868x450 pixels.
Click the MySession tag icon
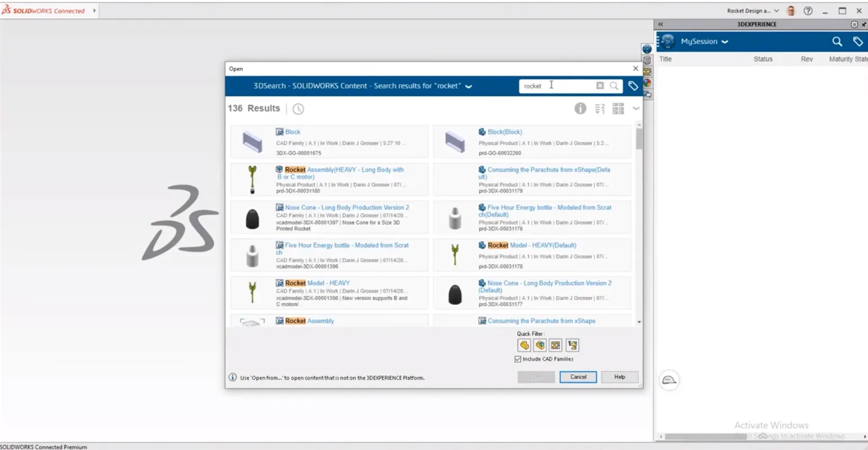point(857,42)
